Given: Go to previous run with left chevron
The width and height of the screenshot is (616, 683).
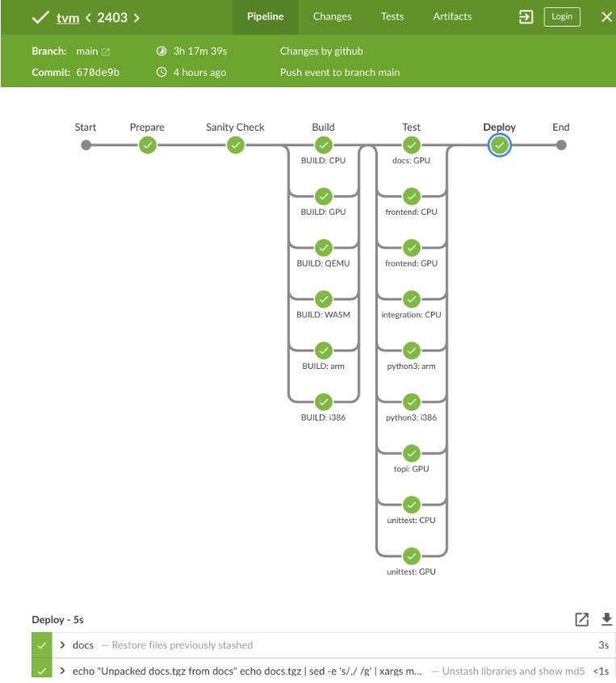Looking at the screenshot, I should coord(88,17).
